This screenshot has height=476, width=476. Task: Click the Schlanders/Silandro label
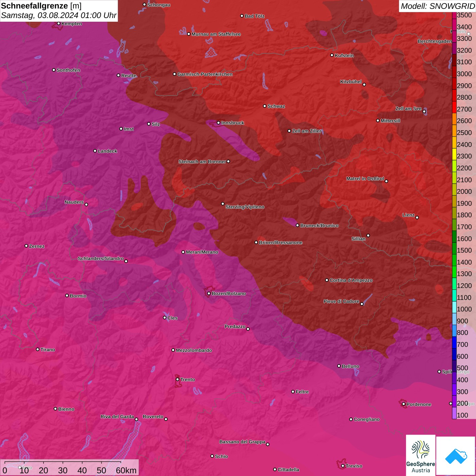pos(101,258)
